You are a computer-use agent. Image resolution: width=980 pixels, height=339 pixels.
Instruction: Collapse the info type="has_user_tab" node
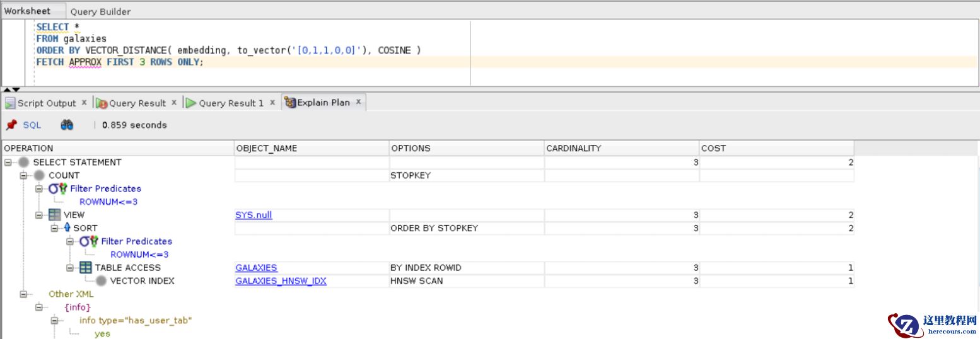click(55, 320)
